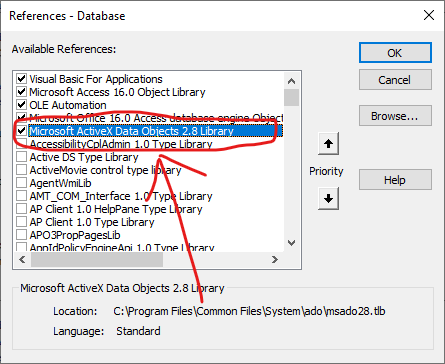This screenshot has height=364, width=445.
Task: Click the priority down arrow button
Action: point(328,199)
